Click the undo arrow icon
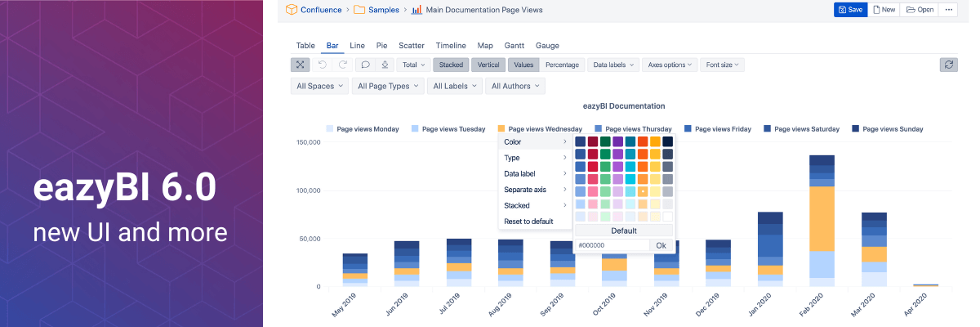 323,65
